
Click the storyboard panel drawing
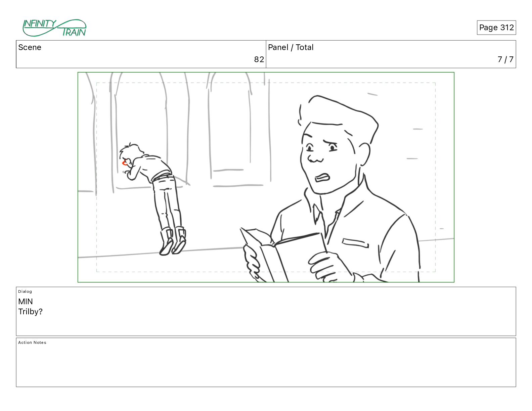[266, 177]
